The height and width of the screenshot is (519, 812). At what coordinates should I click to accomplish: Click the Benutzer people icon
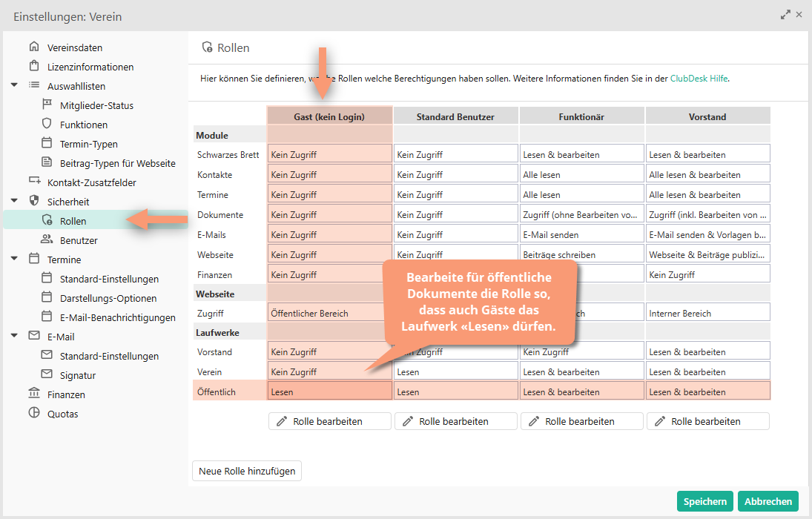tap(47, 239)
